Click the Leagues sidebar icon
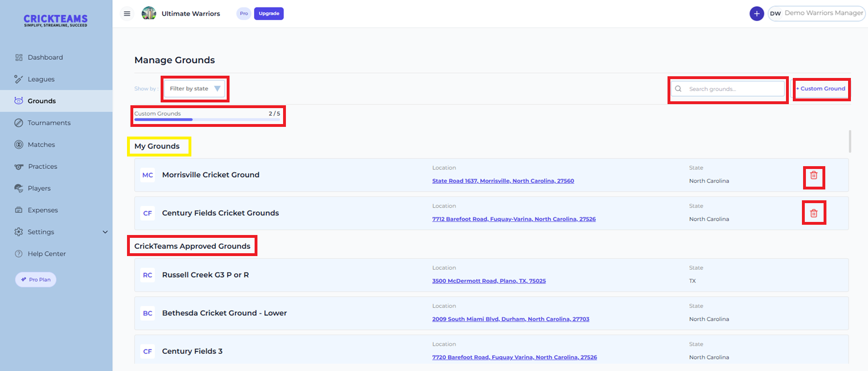This screenshot has height=371, width=868. coord(19,79)
